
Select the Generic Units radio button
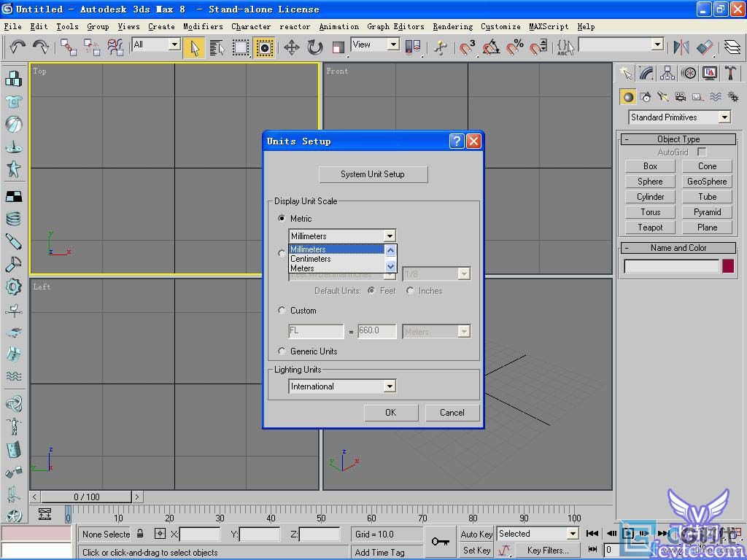click(x=282, y=351)
